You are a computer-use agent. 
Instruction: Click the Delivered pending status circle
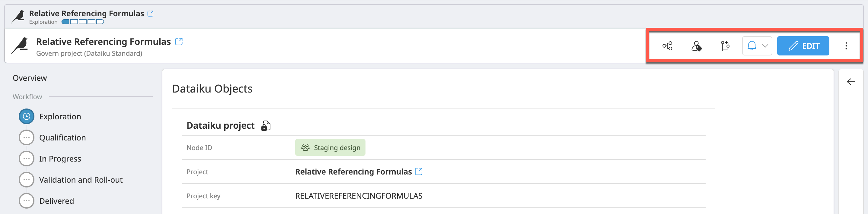pyautogui.click(x=27, y=201)
